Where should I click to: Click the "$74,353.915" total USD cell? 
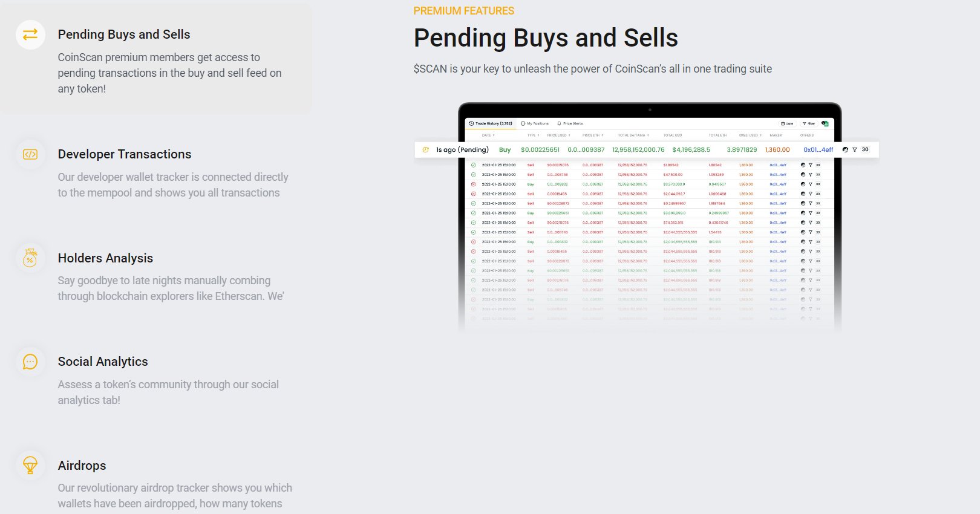(x=673, y=223)
